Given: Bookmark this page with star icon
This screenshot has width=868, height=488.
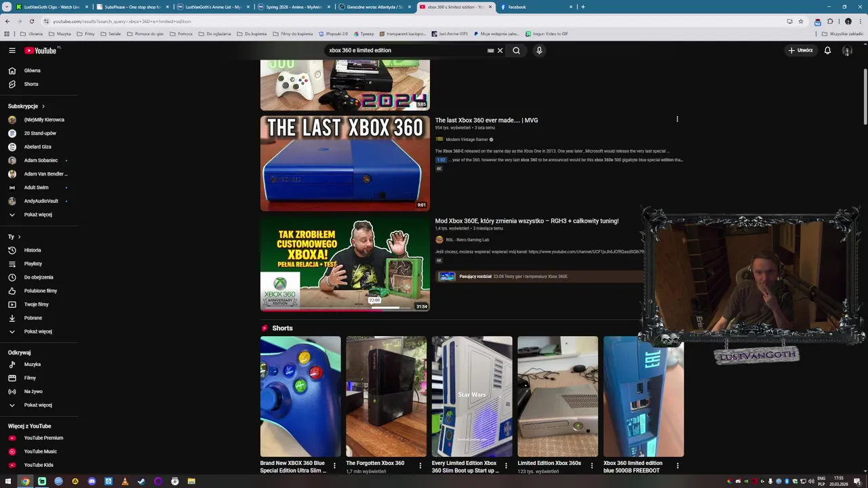Looking at the screenshot, I should [801, 21].
